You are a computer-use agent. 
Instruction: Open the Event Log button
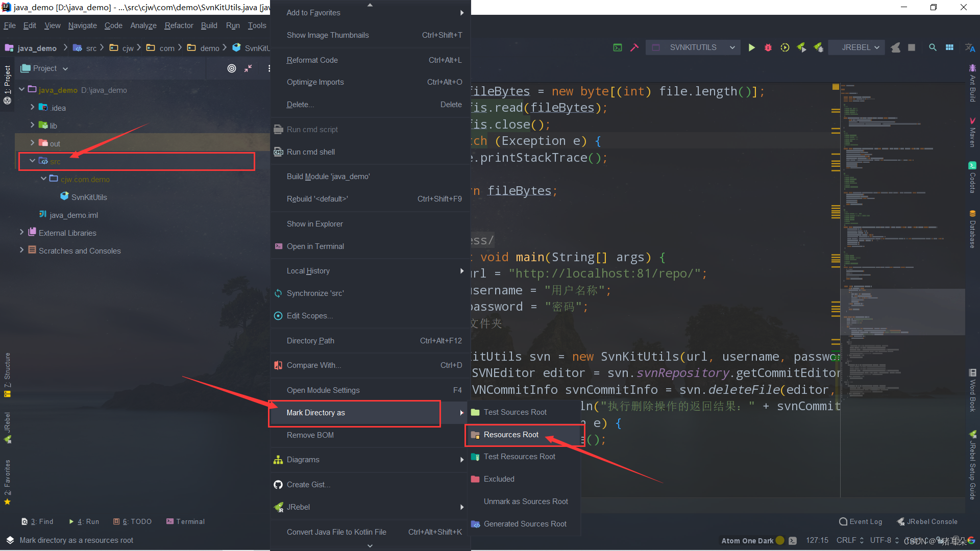861,521
